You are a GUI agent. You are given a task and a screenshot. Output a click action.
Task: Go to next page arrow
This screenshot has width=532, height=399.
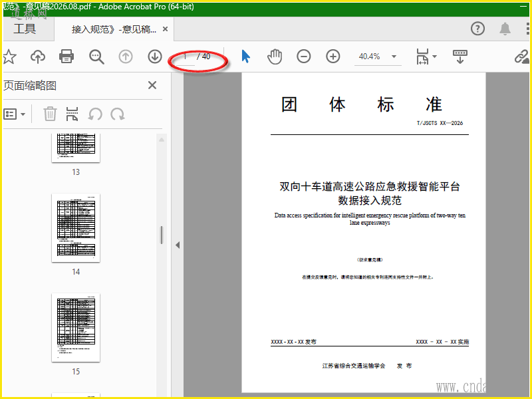[155, 57]
